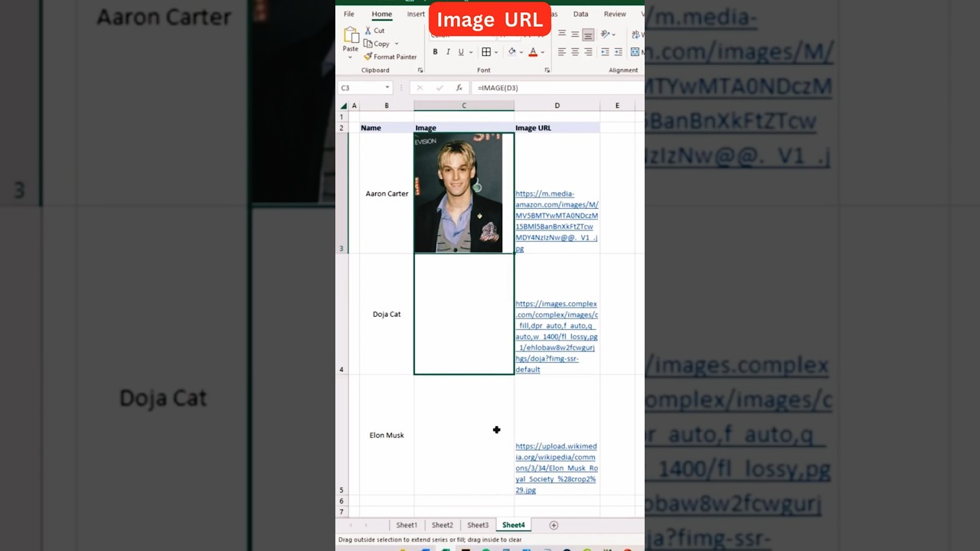This screenshot has width=980, height=551.
Task: Open the Underline style dropdown arrow
Action: tap(470, 52)
